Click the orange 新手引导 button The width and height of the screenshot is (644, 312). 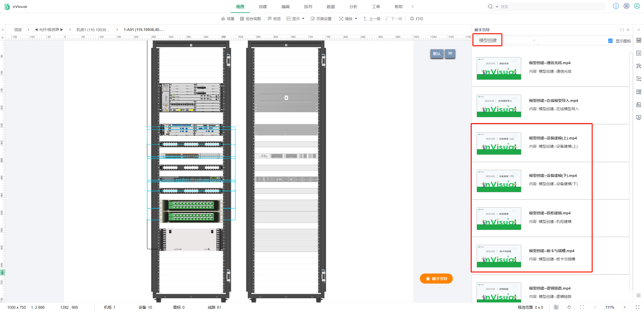(x=436, y=279)
